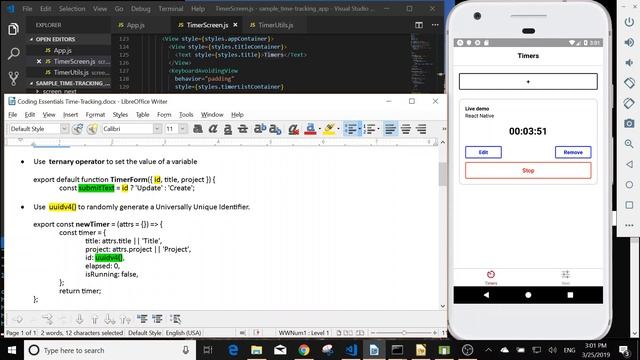
Task: Open the numbered list style dropdown arrow
Action: tap(378, 129)
